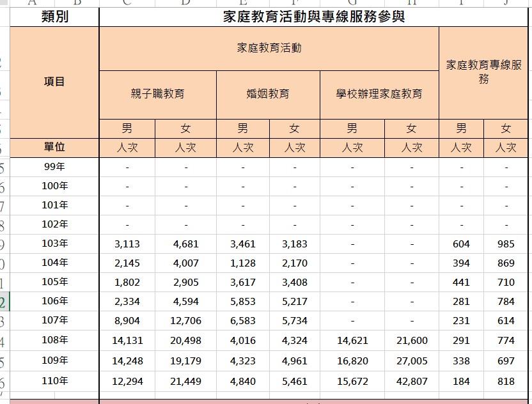Click the 婚姻教育 subheader
Viewport: 532px width, 404px height.
click(268, 95)
